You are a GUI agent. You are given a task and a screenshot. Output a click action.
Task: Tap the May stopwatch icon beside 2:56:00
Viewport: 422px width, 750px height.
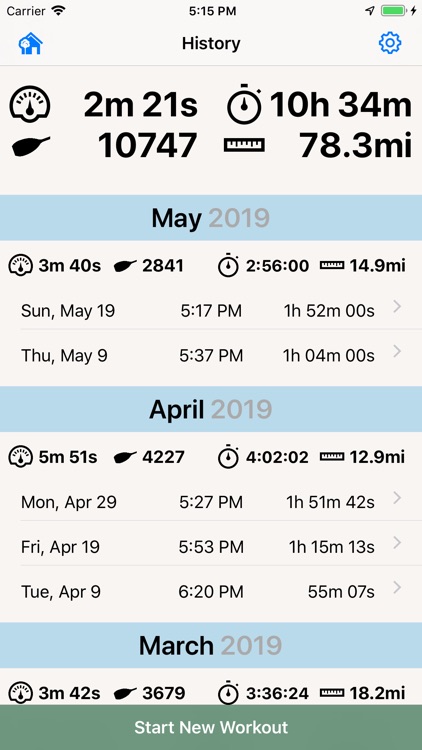point(229,265)
